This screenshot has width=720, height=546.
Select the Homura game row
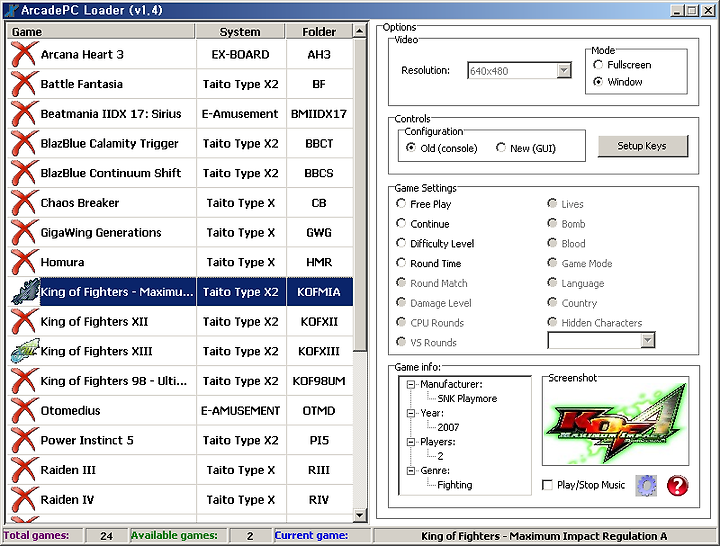pyautogui.click(x=180, y=262)
